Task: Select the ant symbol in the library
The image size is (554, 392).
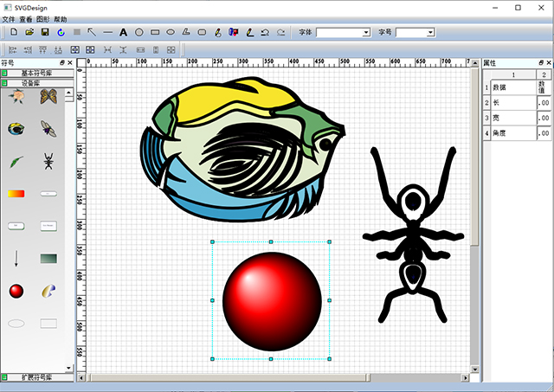Action: pos(48,161)
